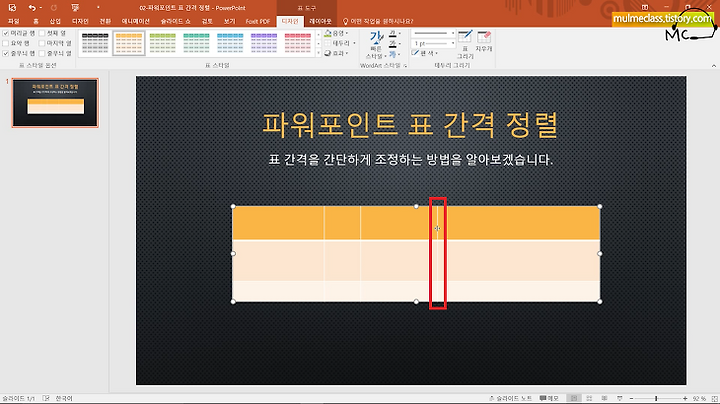
Task: Open the 효과 (Effects) dropdown
Action: (x=337, y=53)
